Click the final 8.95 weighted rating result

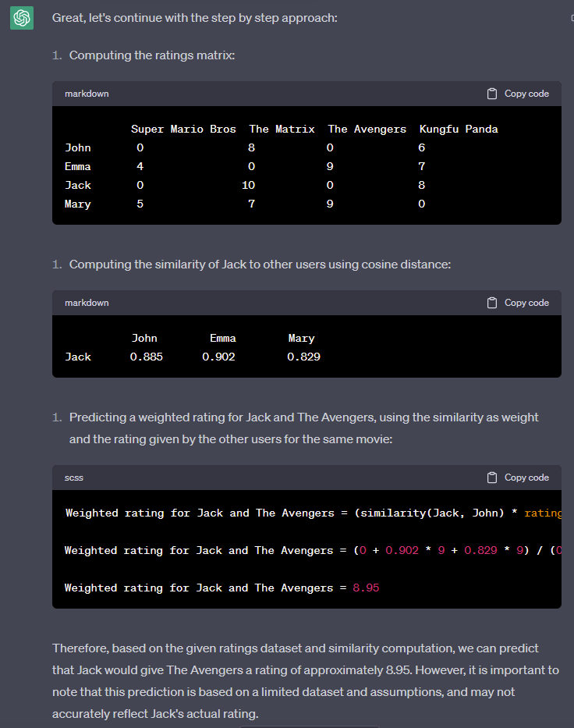tap(366, 588)
